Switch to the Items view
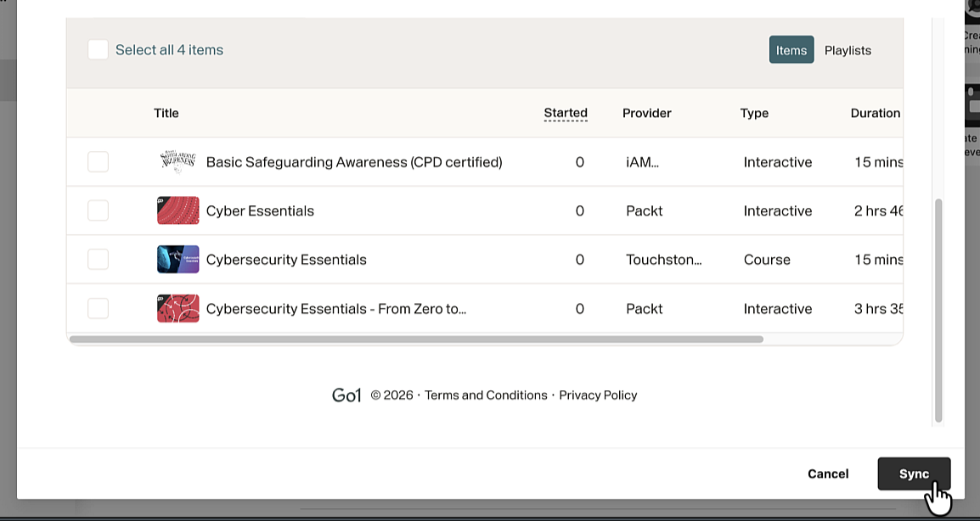This screenshot has height=521, width=980. point(791,50)
